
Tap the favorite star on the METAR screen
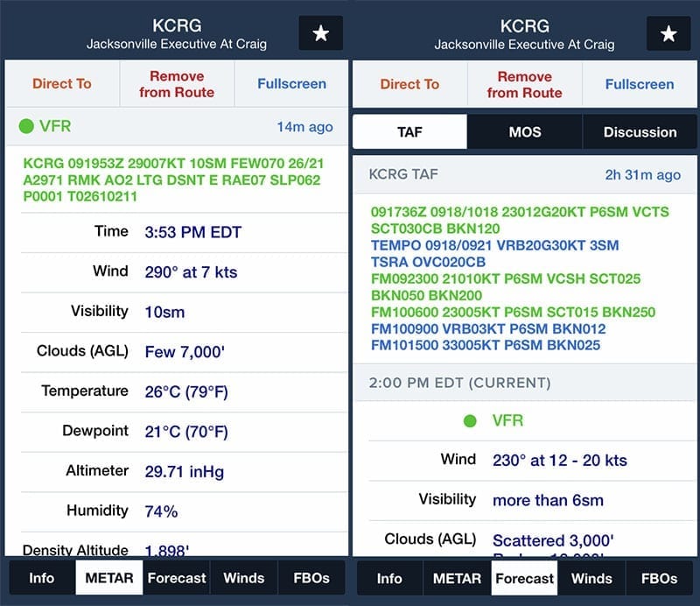[x=320, y=33]
